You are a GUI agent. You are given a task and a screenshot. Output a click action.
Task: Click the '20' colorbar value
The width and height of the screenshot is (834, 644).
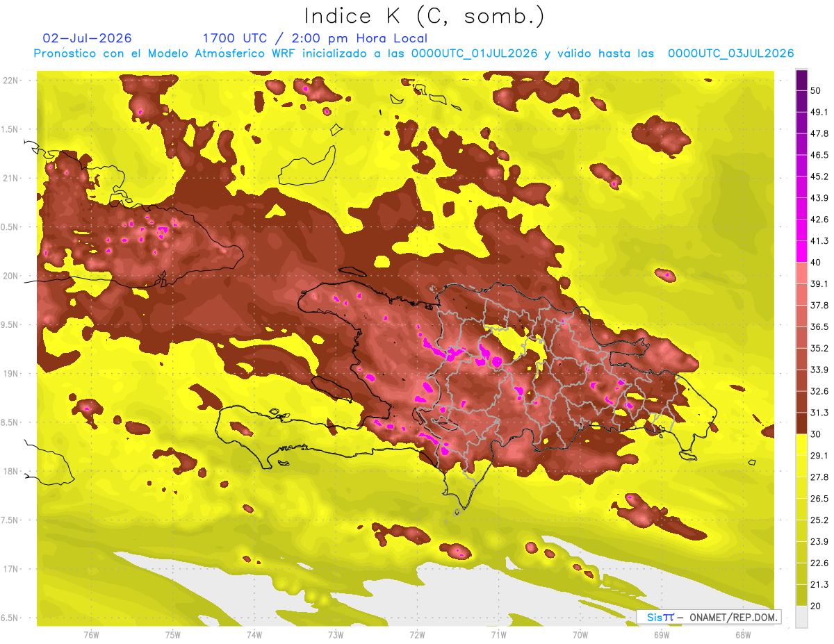pos(816,606)
